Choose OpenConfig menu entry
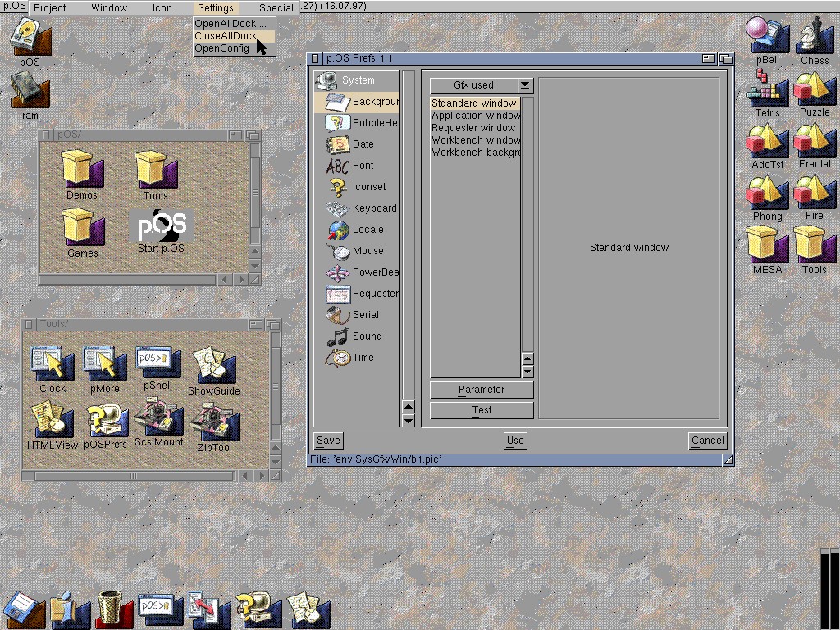 [222, 48]
